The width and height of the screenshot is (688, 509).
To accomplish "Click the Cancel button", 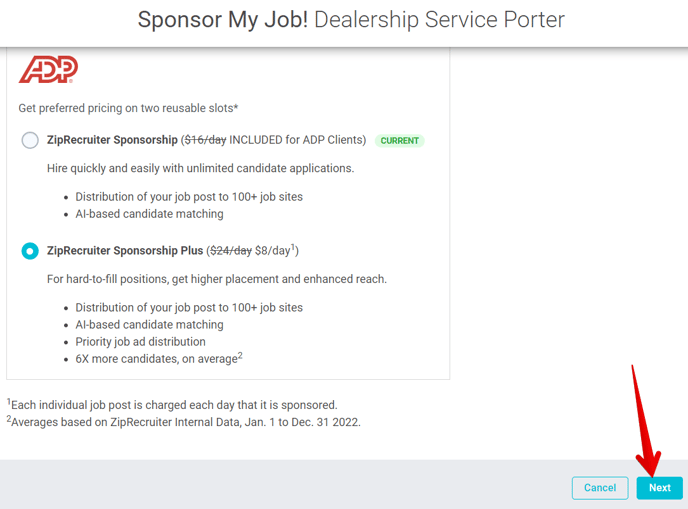I will 600,487.
